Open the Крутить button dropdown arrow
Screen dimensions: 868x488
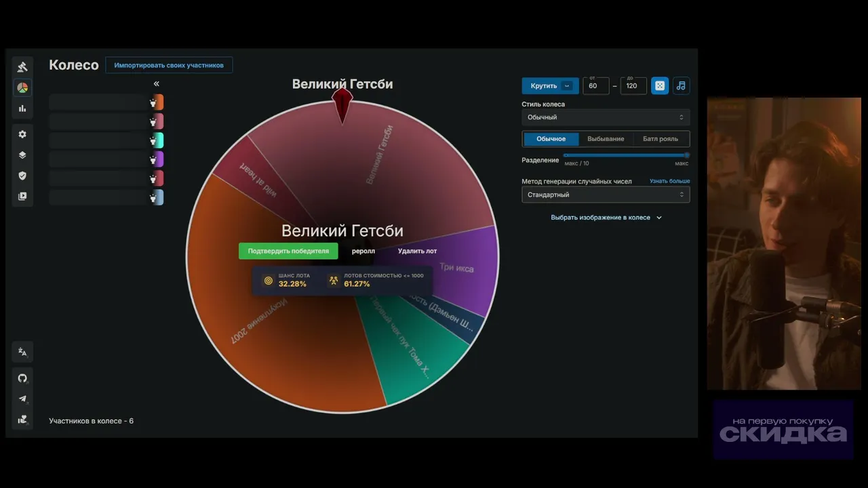(568, 85)
